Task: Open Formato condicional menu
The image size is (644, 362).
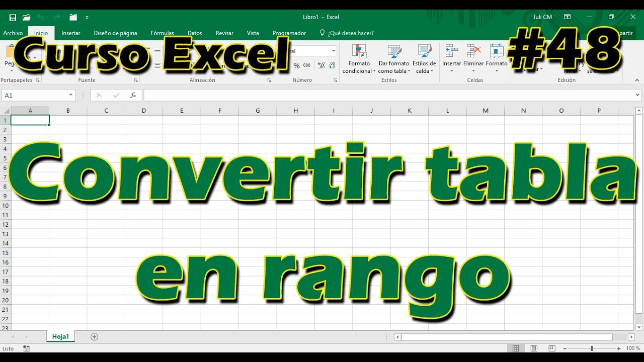Action: pyautogui.click(x=359, y=59)
